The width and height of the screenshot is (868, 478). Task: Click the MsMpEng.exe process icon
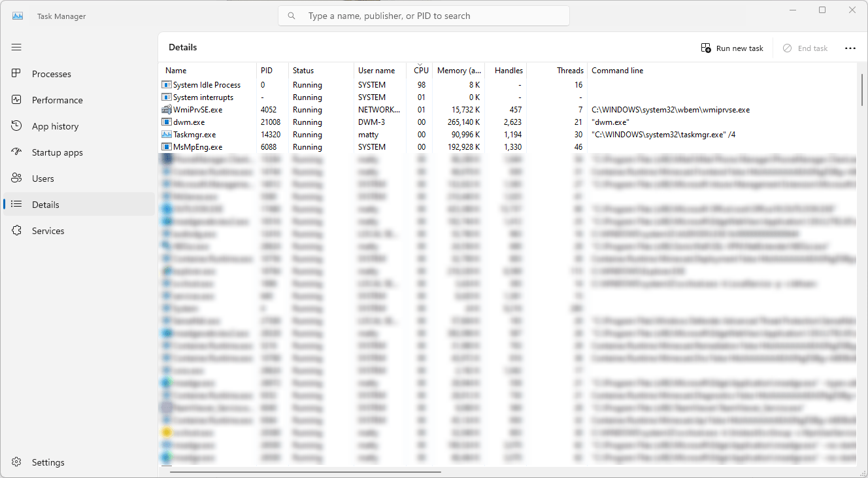pyautogui.click(x=167, y=147)
